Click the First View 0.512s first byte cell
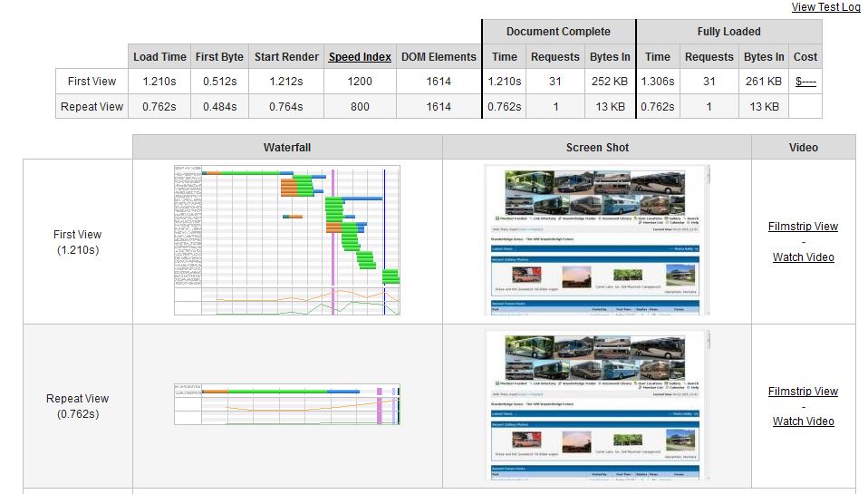868x494 pixels. tap(219, 82)
